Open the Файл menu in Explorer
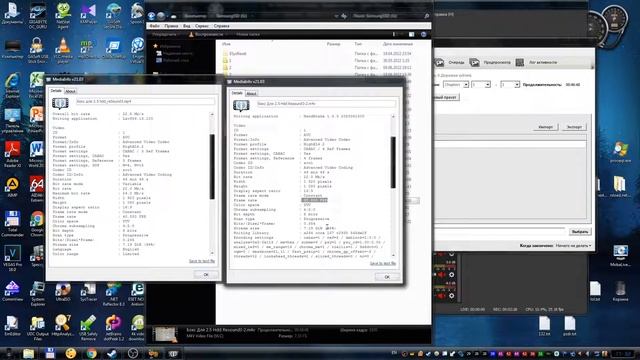 point(154,26)
